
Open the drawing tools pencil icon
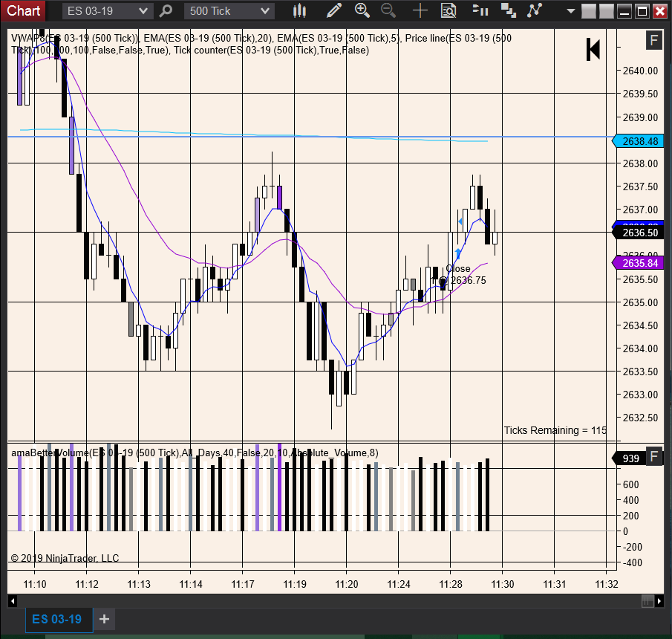[334, 10]
